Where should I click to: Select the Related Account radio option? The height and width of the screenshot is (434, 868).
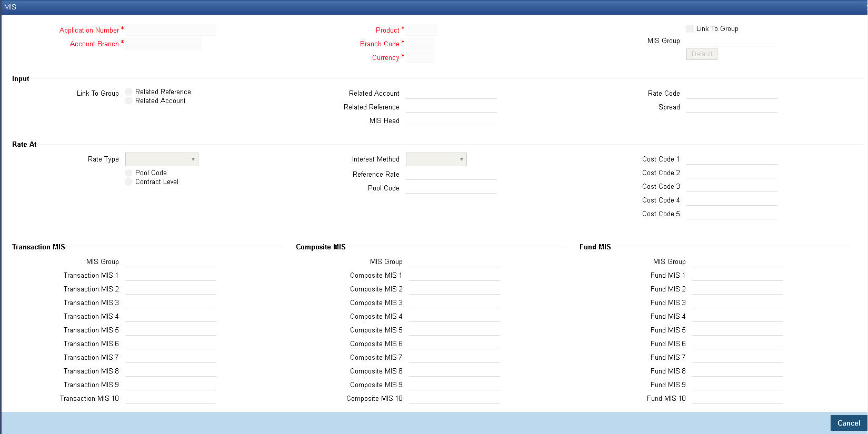pyautogui.click(x=129, y=100)
